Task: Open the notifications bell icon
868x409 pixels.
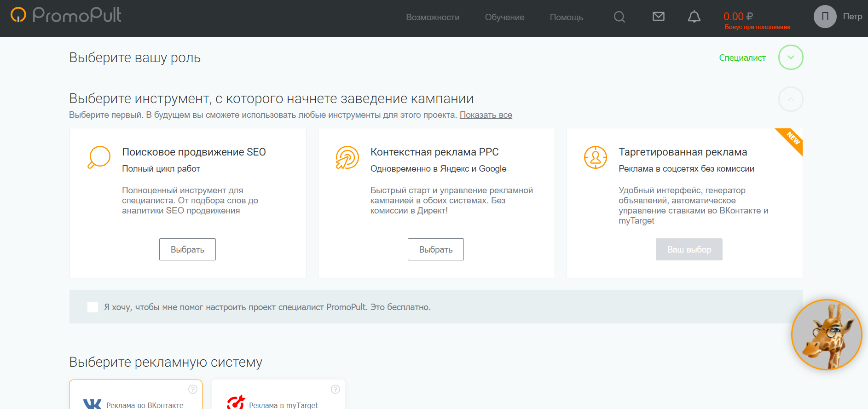Action: (x=694, y=17)
